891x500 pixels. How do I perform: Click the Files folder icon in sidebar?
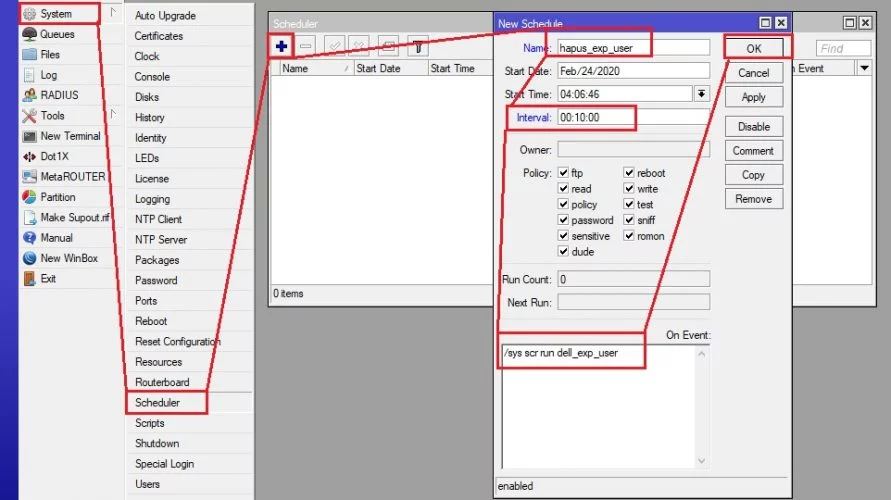pyautogui.click(x=30, y=55)
